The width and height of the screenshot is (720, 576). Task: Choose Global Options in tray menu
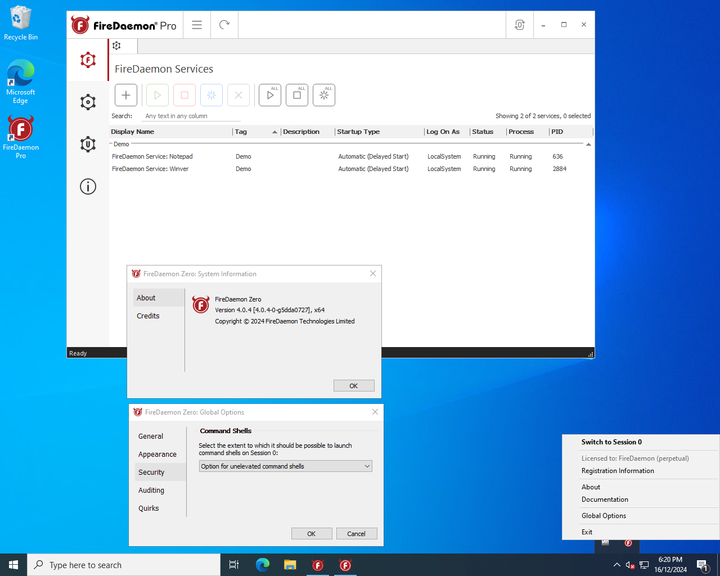click(x=641, y=516)
